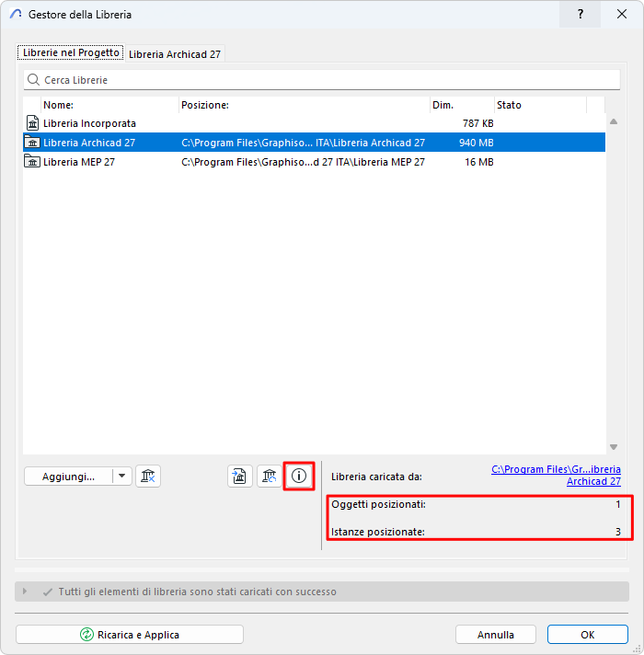Click the Stato column header
644x655 pixels.
click(540, 105)
